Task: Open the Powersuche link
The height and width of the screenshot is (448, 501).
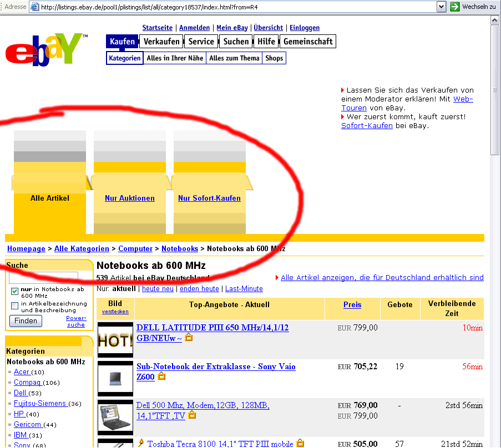Action: pos(75,321)
